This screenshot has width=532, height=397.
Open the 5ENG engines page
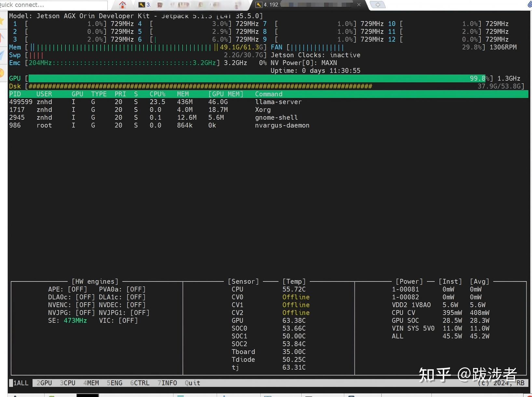(115, 383)
